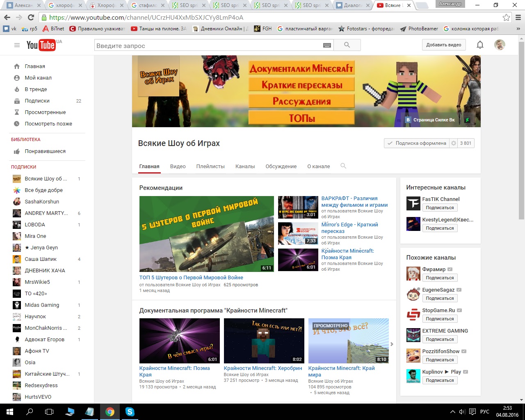Select the Главная channel tab
Screen dimensions: 525x420
[149, 167]
